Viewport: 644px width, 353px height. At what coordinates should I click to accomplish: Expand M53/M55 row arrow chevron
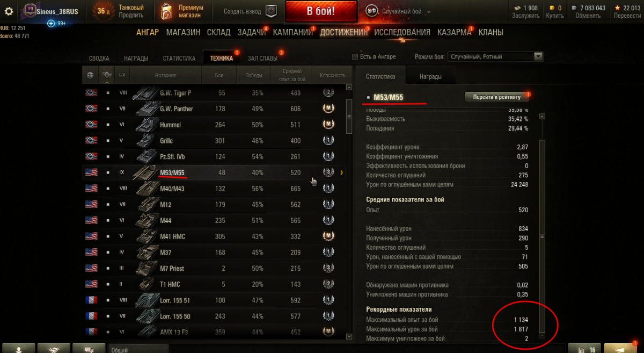342,172
